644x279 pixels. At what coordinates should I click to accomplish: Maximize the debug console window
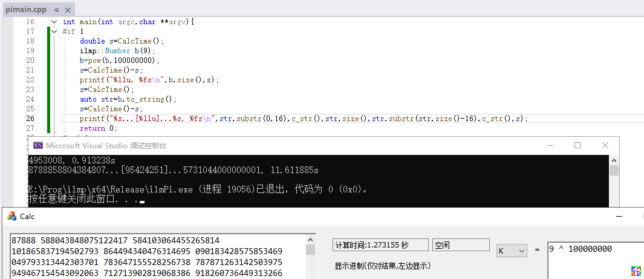tap(577, 145)
